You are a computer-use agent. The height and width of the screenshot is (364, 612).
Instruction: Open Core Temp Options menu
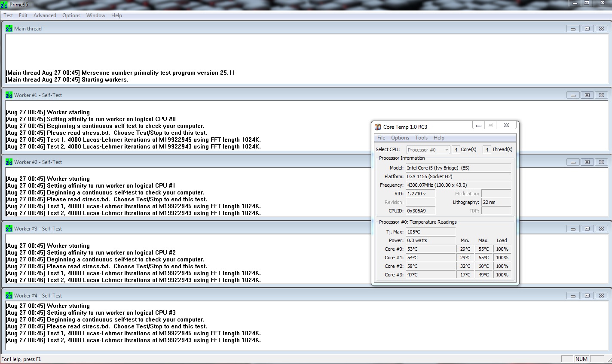[400, 138]
